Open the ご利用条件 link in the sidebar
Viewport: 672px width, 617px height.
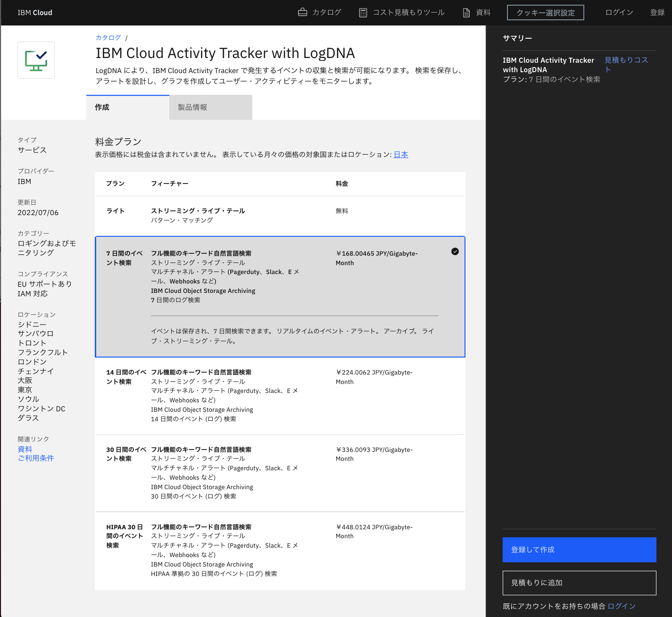point(36,458)
